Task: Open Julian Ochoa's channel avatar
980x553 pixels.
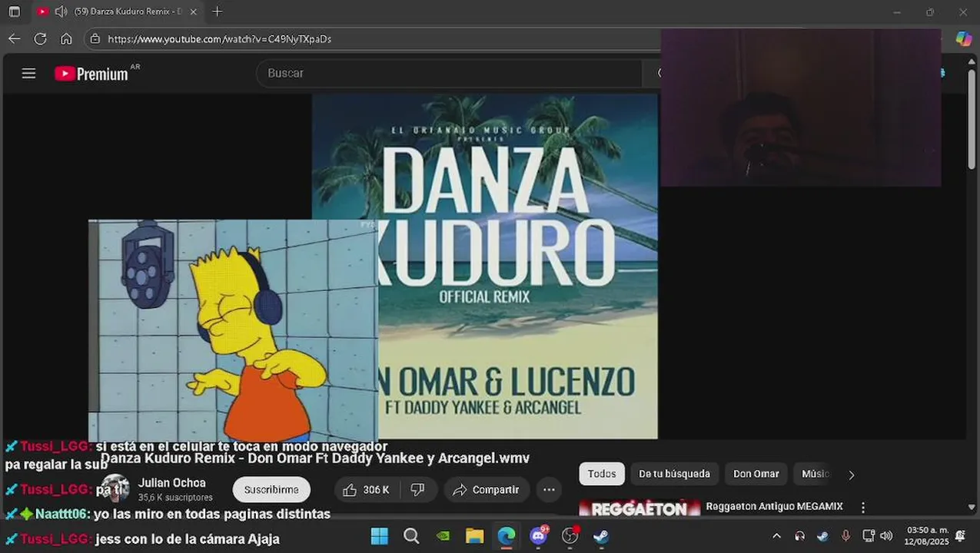Action: click(x=115, y=488)
